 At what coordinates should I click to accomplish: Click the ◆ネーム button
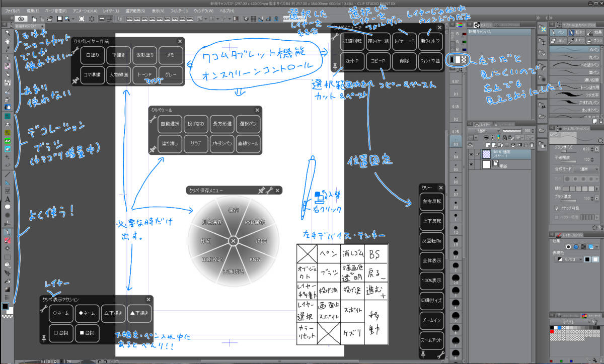coord(87,313)
